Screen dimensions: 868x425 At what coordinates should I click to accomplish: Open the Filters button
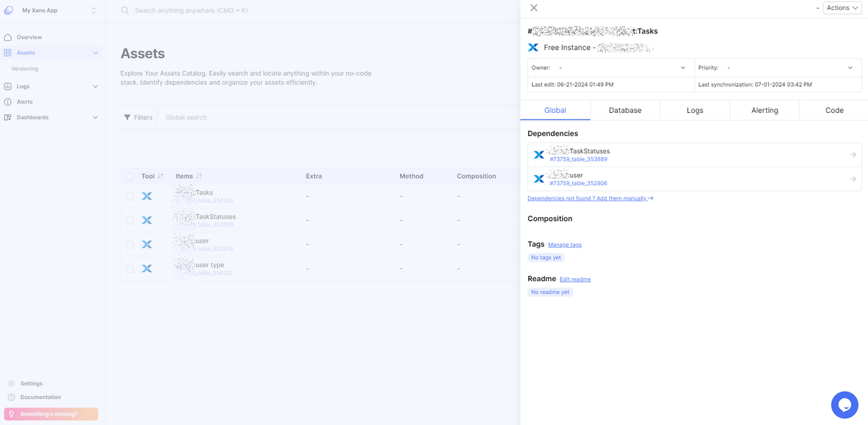click(x=138, y=117)
